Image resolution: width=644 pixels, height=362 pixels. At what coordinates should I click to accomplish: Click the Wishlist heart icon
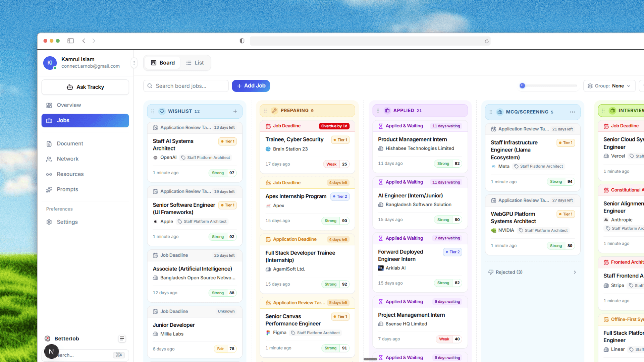coord(162,111)
